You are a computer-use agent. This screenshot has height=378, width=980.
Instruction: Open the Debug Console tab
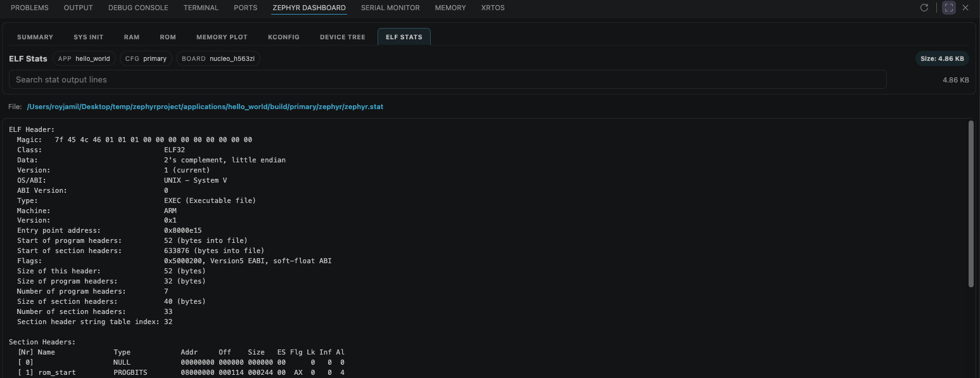(x=138, y=8)
